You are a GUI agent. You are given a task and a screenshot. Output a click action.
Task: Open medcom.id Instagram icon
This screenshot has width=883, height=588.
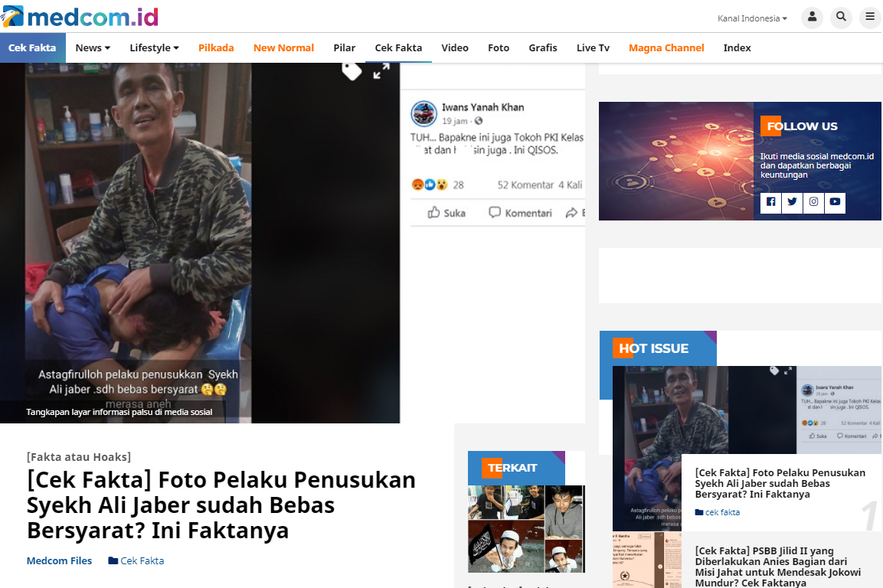(814, 201)
